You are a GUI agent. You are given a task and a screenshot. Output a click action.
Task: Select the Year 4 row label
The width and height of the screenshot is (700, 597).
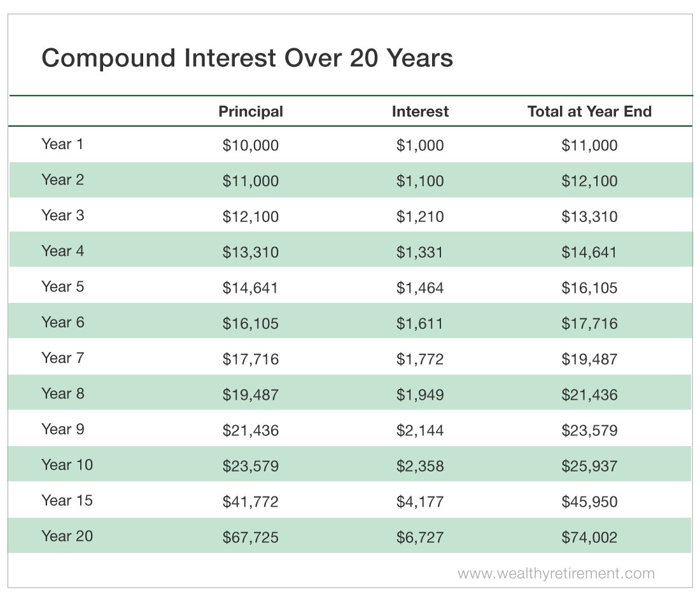[x=62, y=251]
